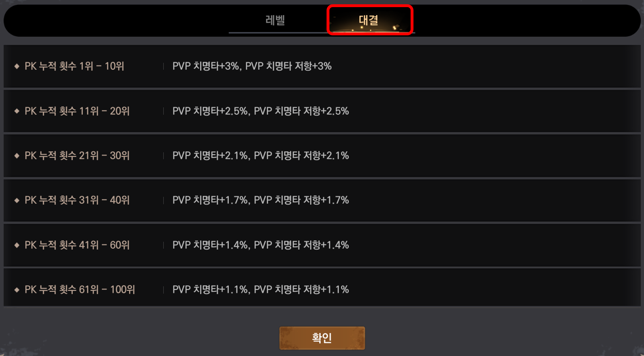Click the PVP 치명타+1.1% reward text
644x356 pixels.
210,290
